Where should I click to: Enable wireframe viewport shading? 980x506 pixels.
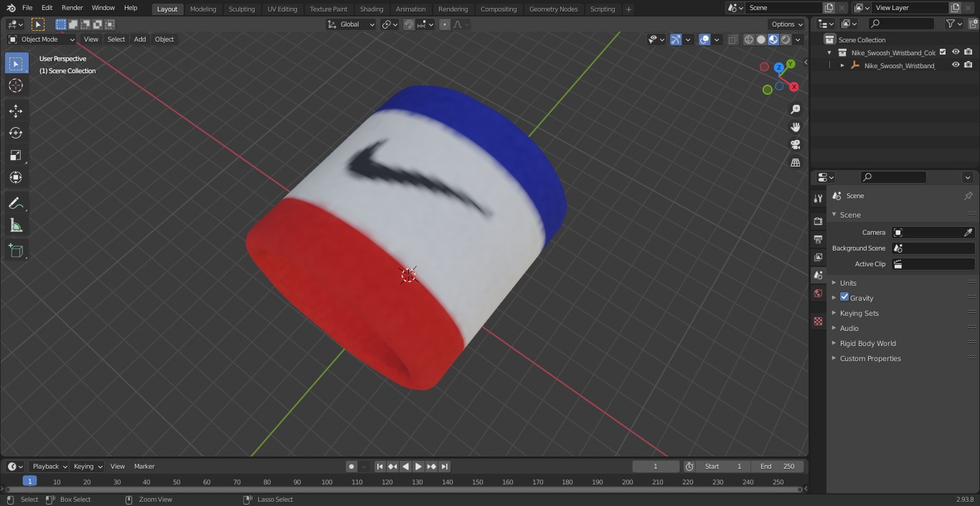point(749,39)
